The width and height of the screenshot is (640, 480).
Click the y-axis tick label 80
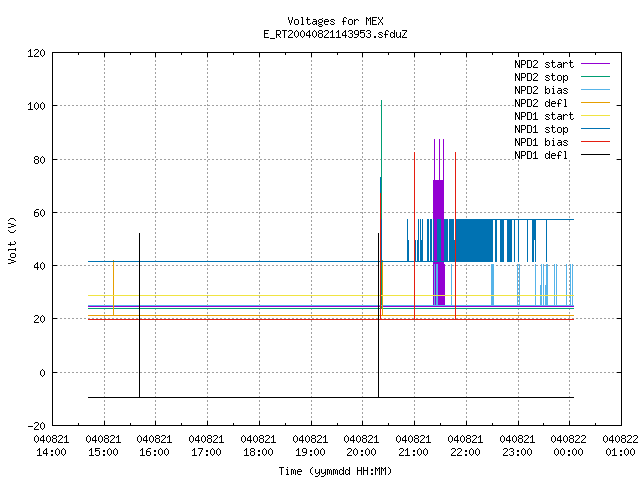(39, 160)
